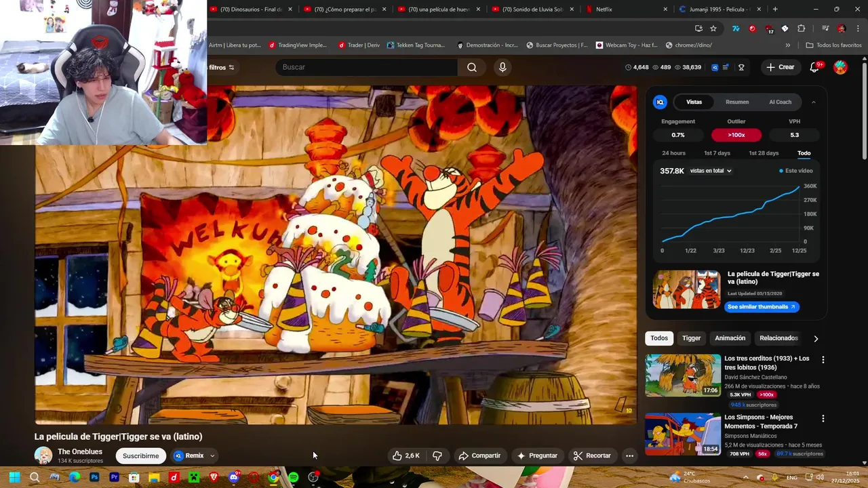
Task: Show more category chips arrow
Action: point(816,338)
